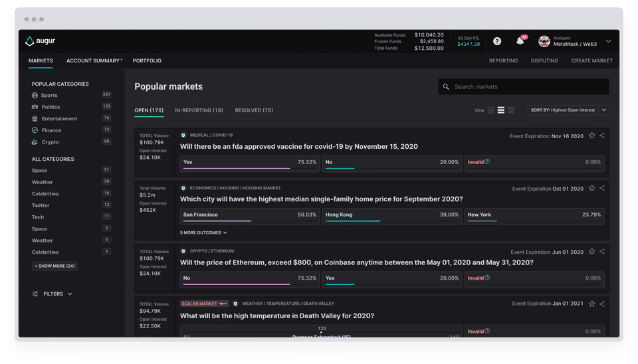The height and width of the screenshot is (364, 638).
Task: Open the covid-19 vaccine market title
Action: 298,146
